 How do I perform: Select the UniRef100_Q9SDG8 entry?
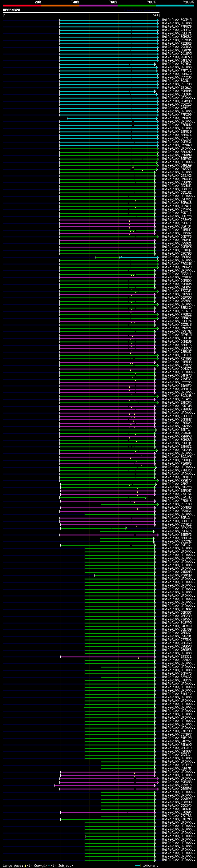pyautogui.click(x=177, y=47)
